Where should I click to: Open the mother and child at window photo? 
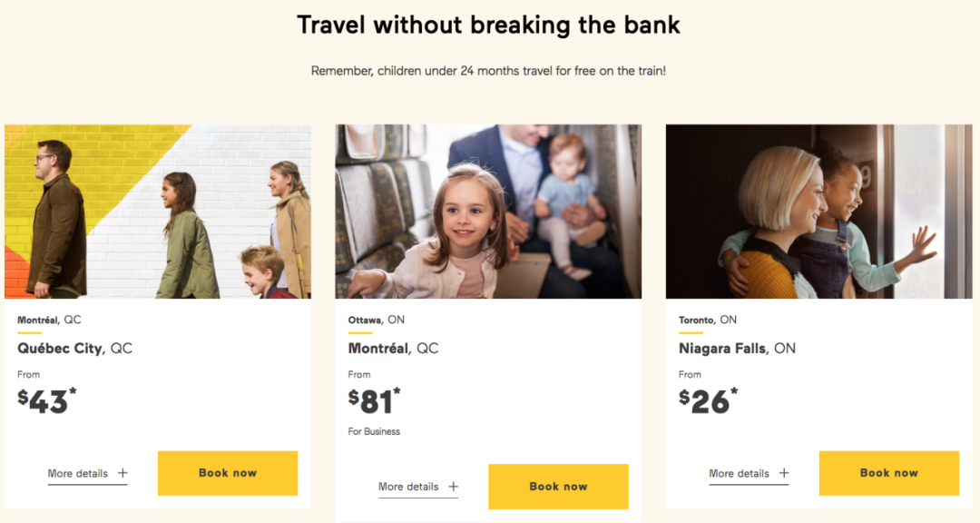click(x=818, y=212)
